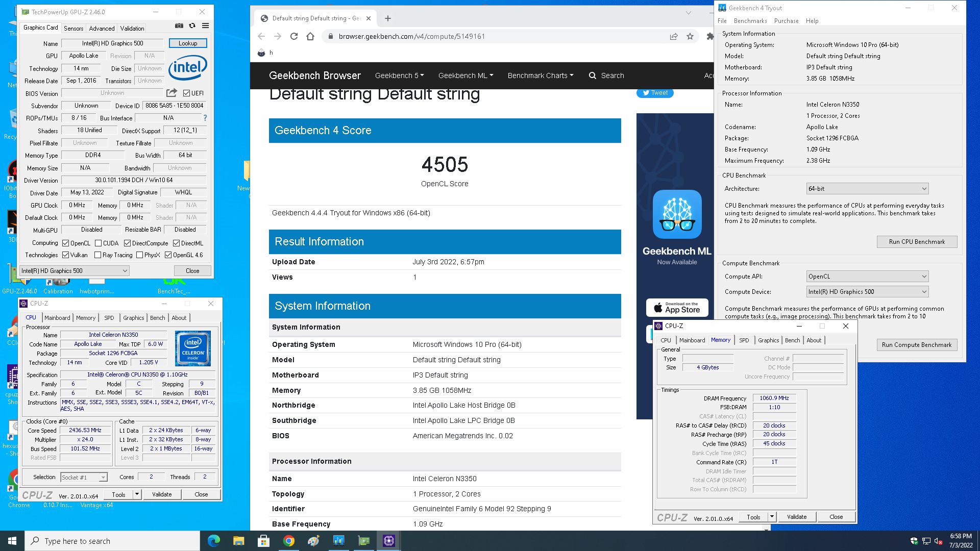Toggle the OpenCL checkbox in GPU-Z
Image resolution: width=980 pixels, height=551 pixels.
pyautogui.click(x=65, y=243)
